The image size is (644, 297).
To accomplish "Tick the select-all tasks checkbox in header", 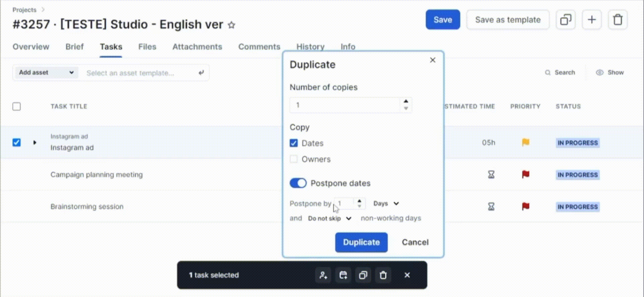I will click(16, 107).
